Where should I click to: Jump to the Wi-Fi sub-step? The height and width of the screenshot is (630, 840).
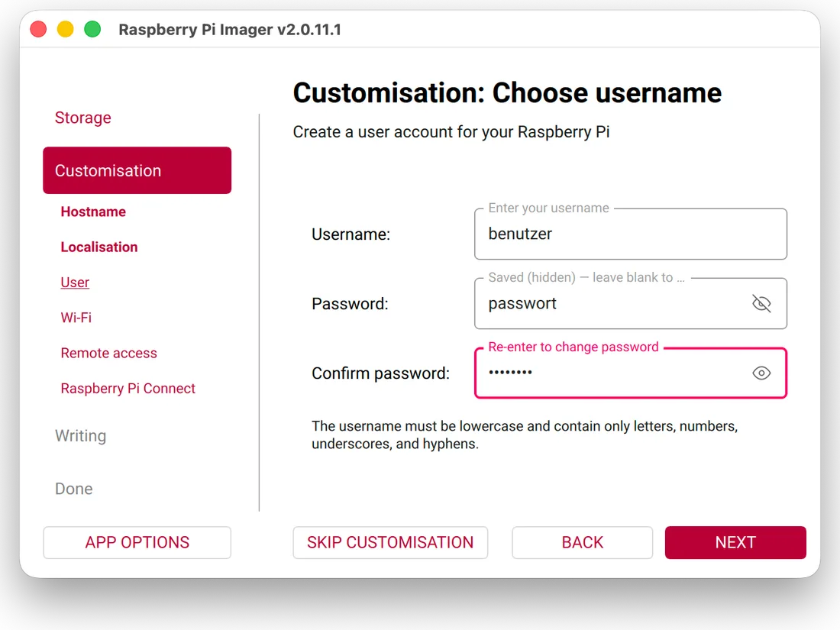76,318
